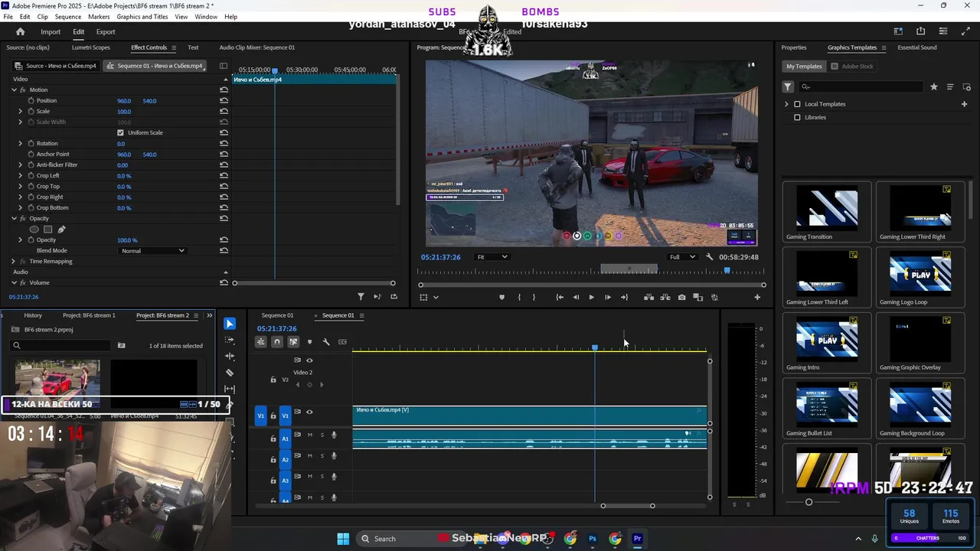
Task: Select the Gaming Logo Loop template
Action: [x=920, y=278]
